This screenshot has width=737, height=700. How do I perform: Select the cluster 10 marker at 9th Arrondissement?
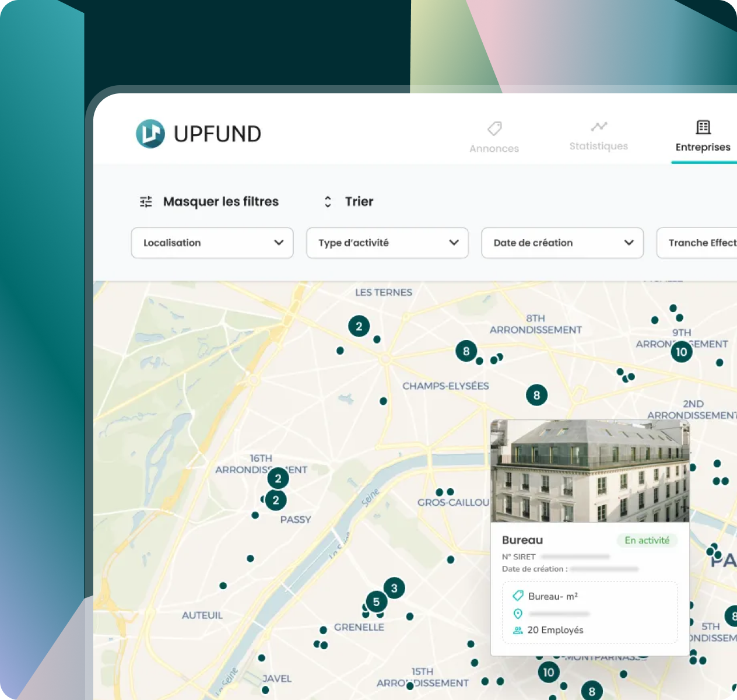(682, 352)
